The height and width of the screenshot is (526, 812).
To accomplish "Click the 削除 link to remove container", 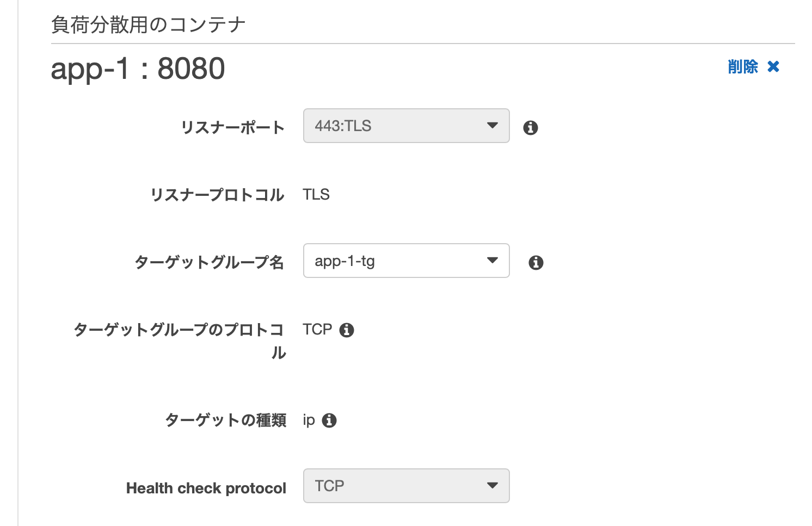I will [x=743, y=66].
